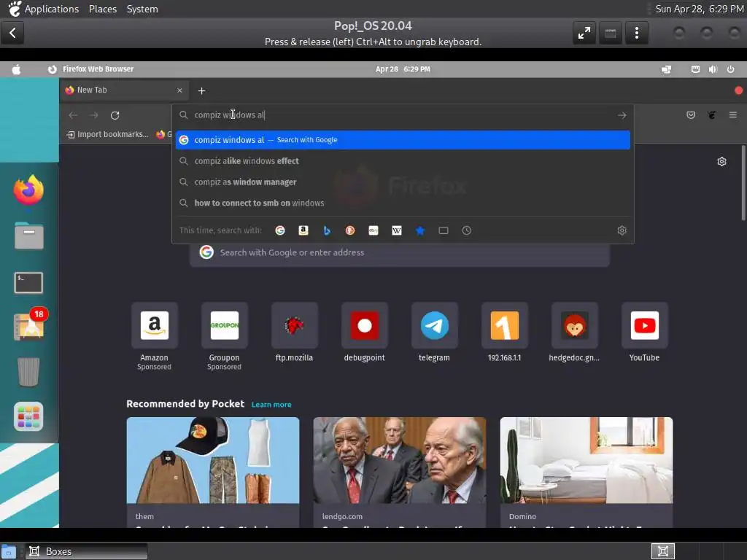The image size is (747, 560).
Task: Search this time with Bing icon
Action: pyautogui.click(x=327, y=230)
